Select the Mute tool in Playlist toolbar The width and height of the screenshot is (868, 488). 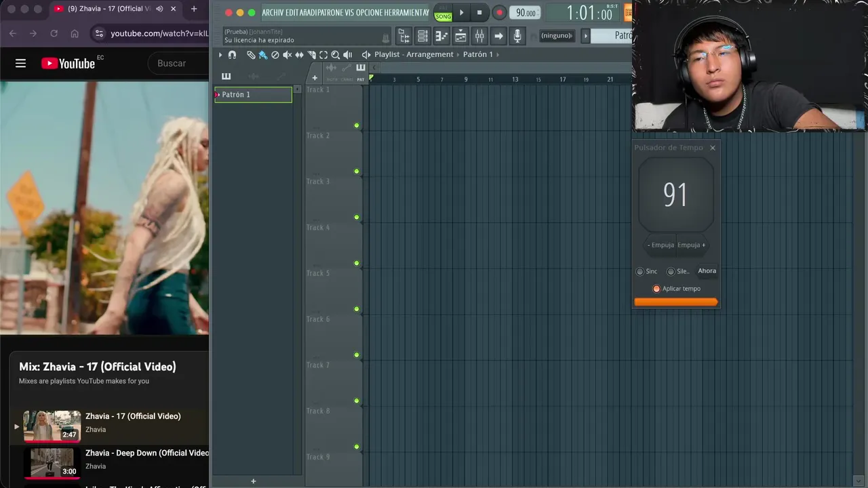tap(287, 55)
